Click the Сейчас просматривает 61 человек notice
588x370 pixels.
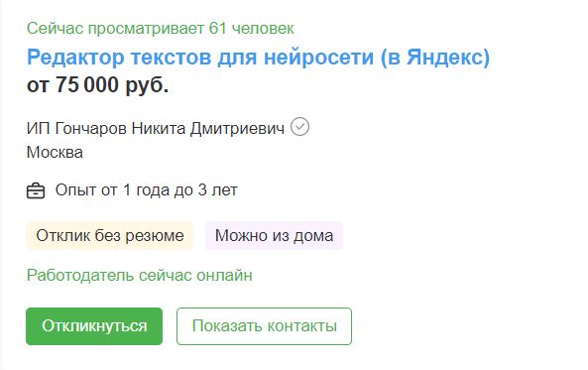tap(160, 29)
